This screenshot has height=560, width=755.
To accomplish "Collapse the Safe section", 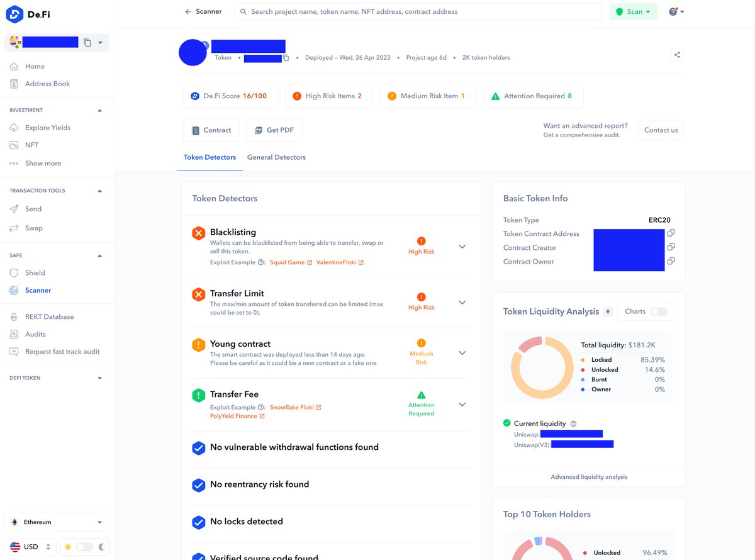I will tap(99, 255).
